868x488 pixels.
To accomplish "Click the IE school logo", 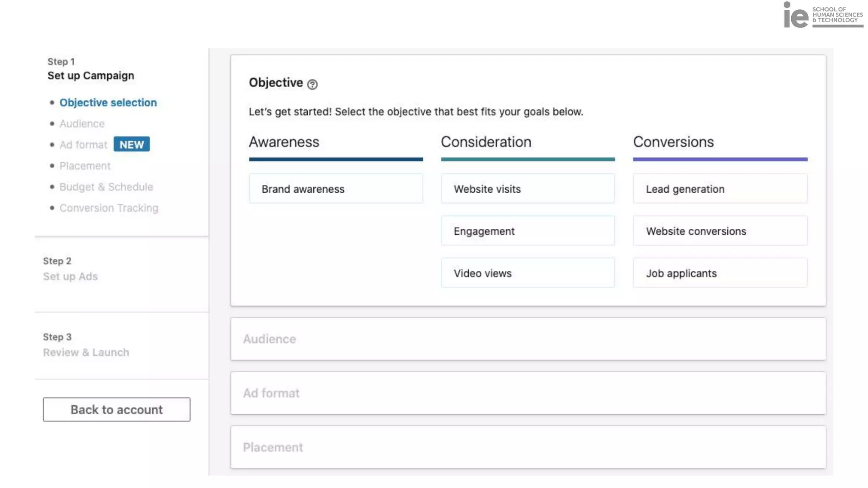I will coord(823,15).
